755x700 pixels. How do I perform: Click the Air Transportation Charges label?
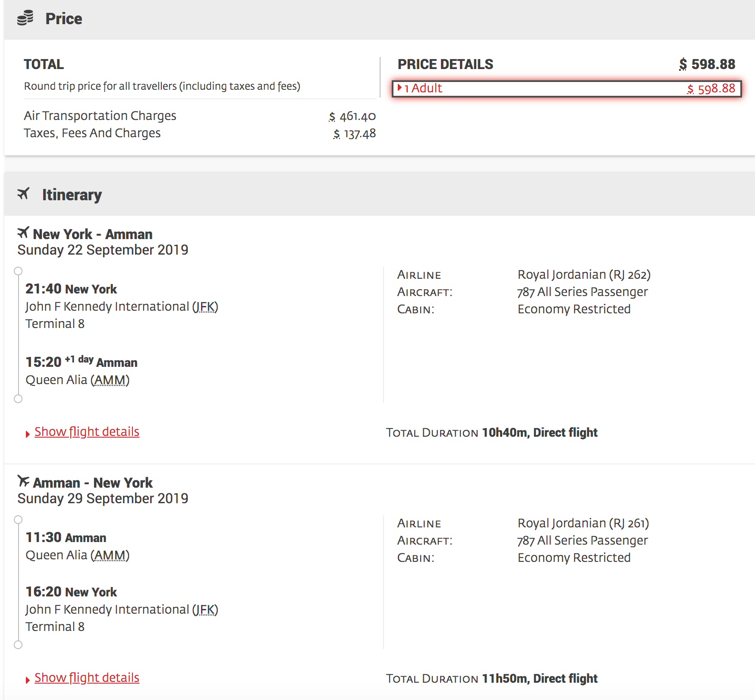pos(100,116)
